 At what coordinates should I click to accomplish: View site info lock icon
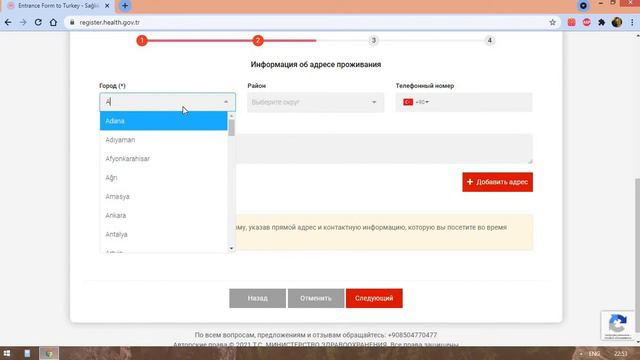[72, 22]
